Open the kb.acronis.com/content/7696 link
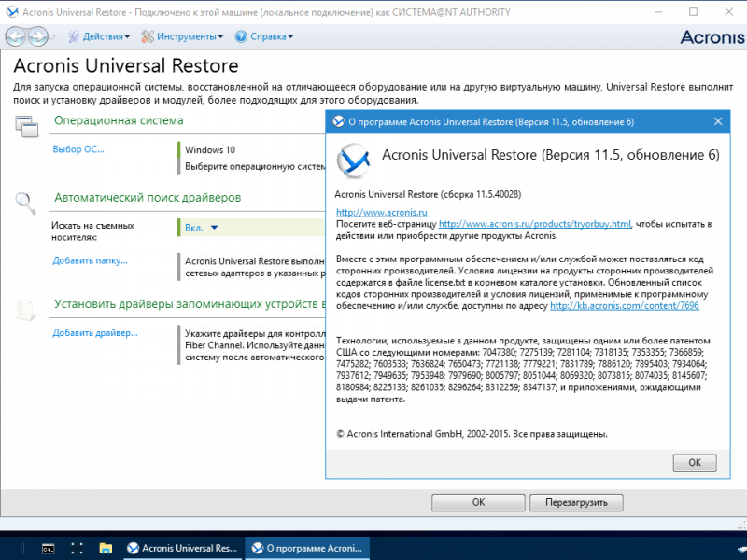 pos(625,305)
